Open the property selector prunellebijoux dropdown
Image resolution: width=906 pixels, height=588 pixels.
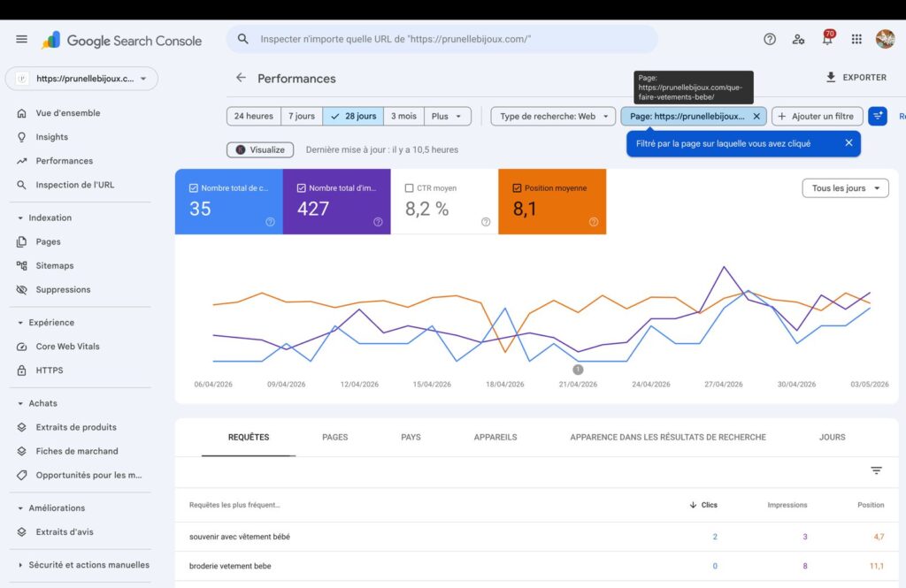click(81, 79)
